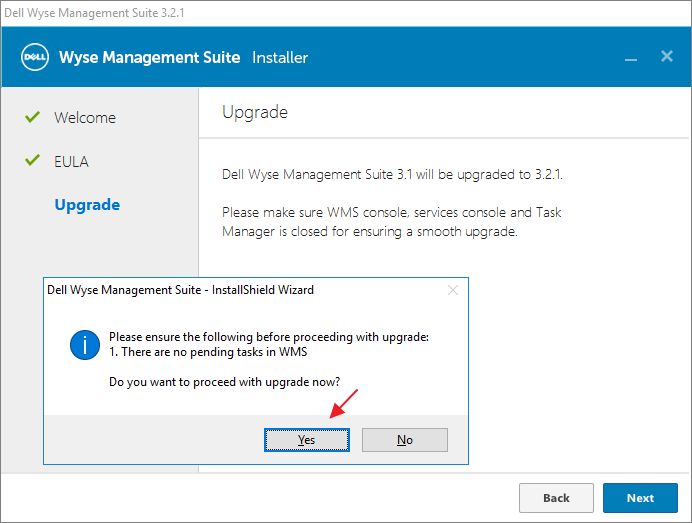The width and height of the screenshot is (692, 523).
Task: Click the "Do you want to proceed" question text
Action: coord(224,382)
